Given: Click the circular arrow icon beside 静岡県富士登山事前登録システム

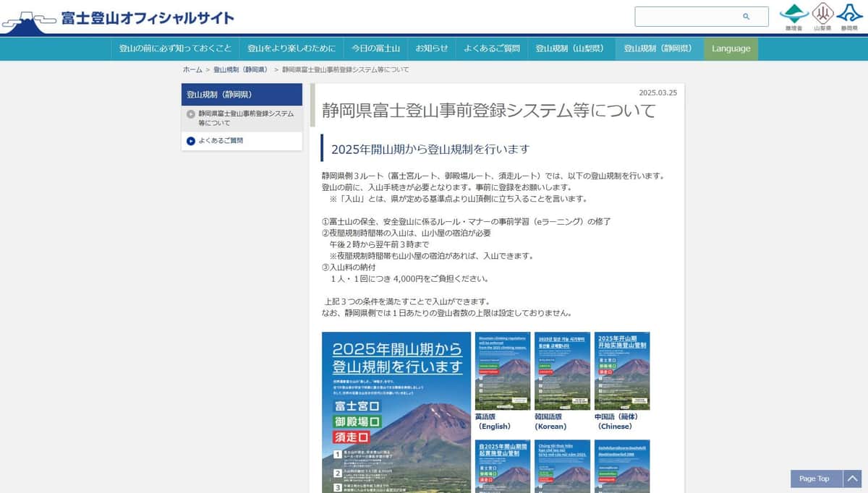Looking at the screenshot, I should 191,113.
